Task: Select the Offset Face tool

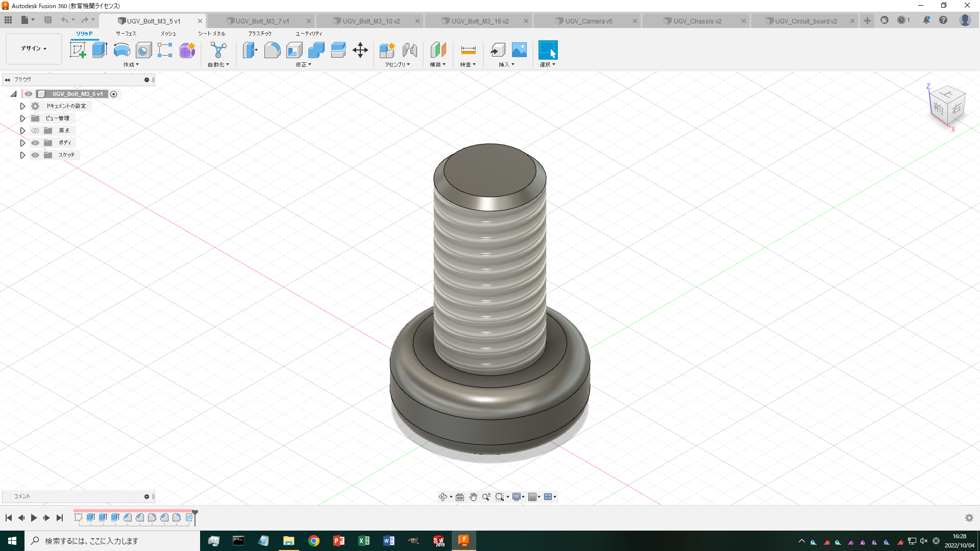Action: [x=338, y=50]
